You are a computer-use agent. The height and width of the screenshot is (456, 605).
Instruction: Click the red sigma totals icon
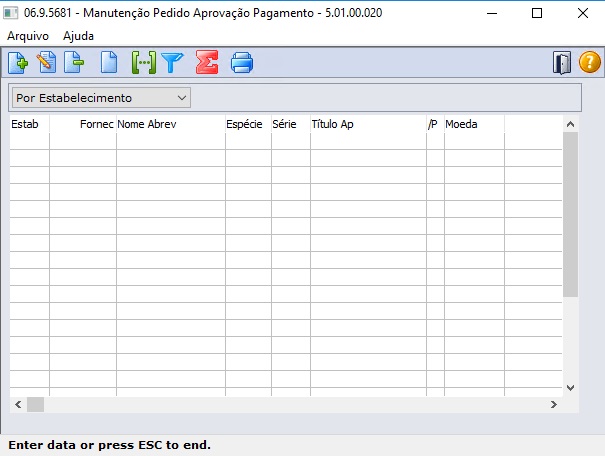[x=207, y=62]
